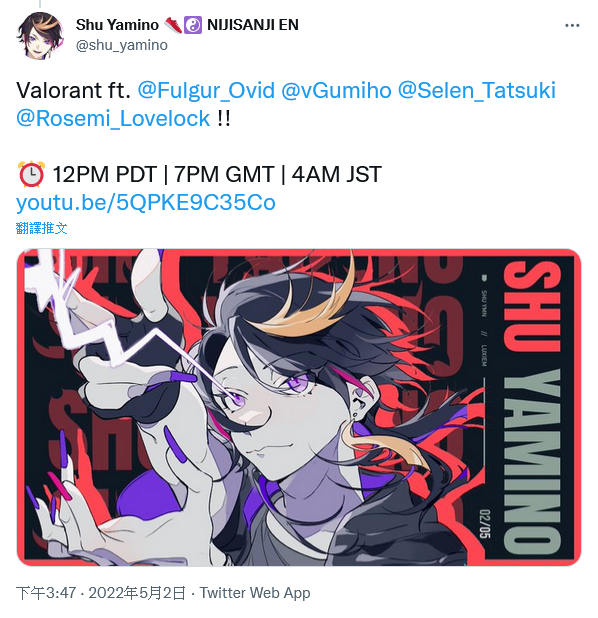Open the Shu Yamino artwork image
The image size is (598, 618).
coord(299,407)
